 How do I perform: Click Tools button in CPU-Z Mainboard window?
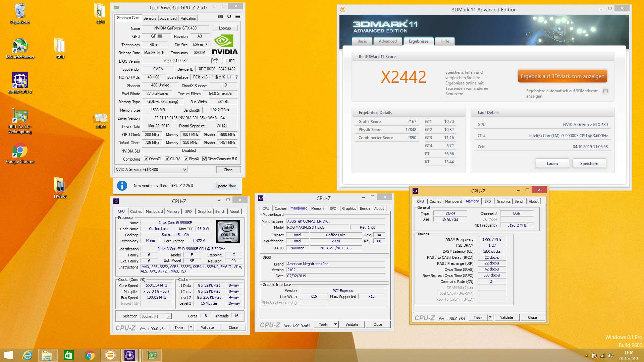(323, 324)
